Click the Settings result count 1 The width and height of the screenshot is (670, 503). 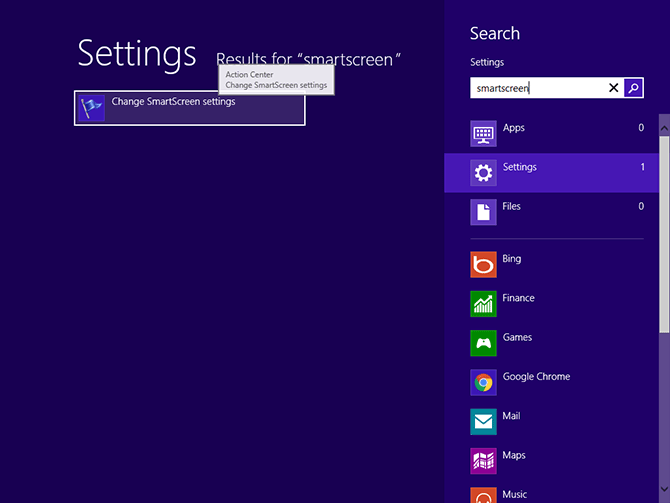[642, 167]
